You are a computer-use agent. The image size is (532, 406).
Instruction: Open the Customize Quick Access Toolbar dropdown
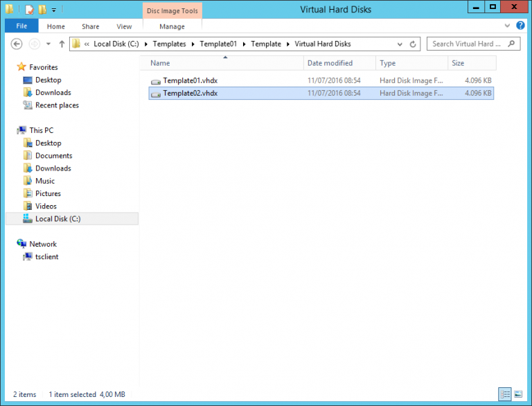54,10
